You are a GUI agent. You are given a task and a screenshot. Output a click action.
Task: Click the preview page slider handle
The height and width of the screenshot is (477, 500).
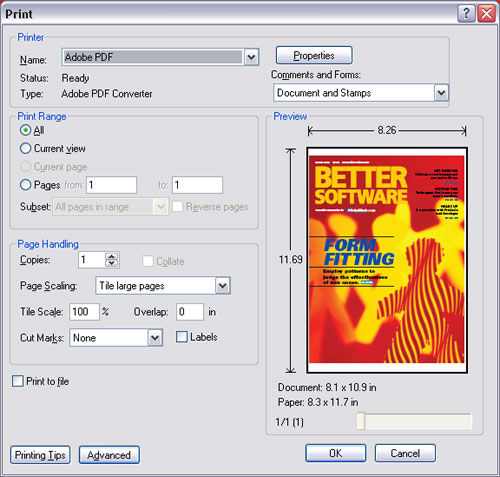pyautogui.click(x=361, y=421)
